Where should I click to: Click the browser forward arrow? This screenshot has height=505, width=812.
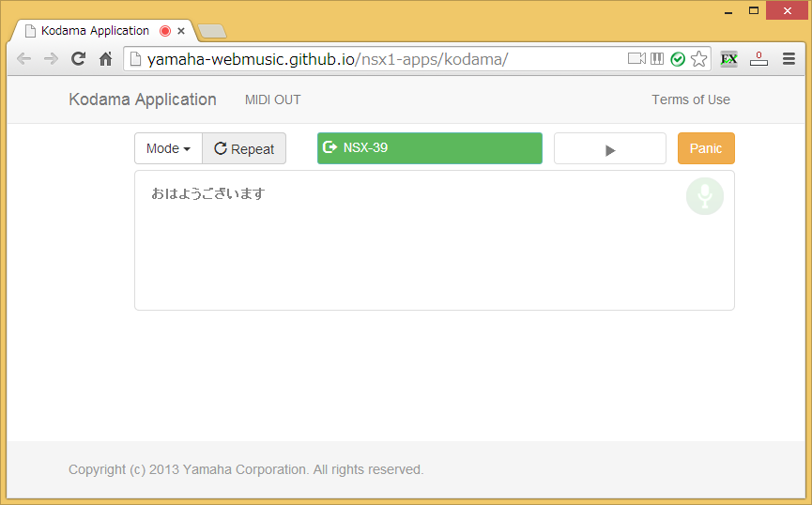[51, 59]
